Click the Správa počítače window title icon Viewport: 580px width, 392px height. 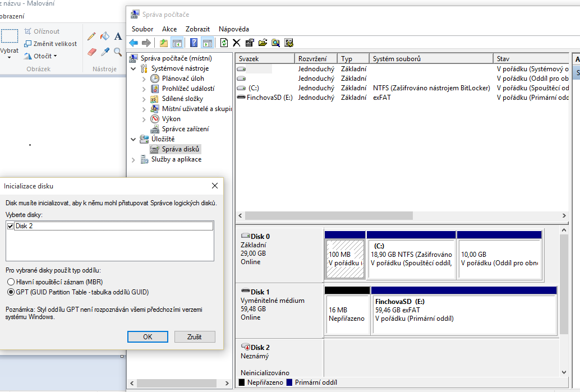pyautogui.click(x=135, y=15)
